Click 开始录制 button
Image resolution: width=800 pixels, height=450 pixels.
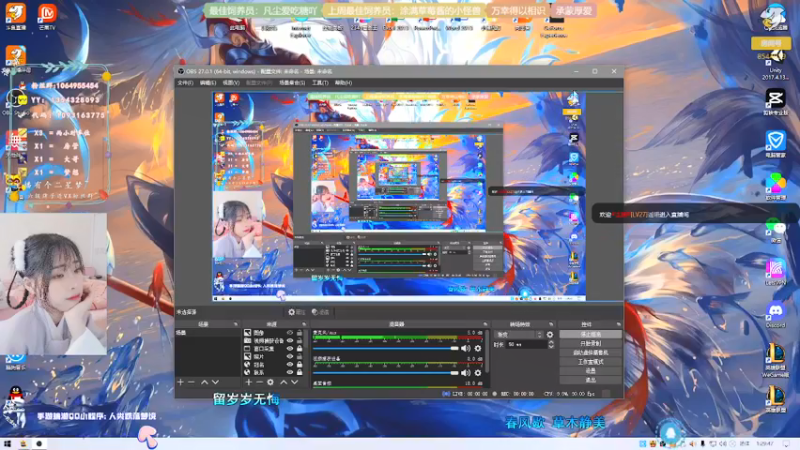click(x=590, y=343)
